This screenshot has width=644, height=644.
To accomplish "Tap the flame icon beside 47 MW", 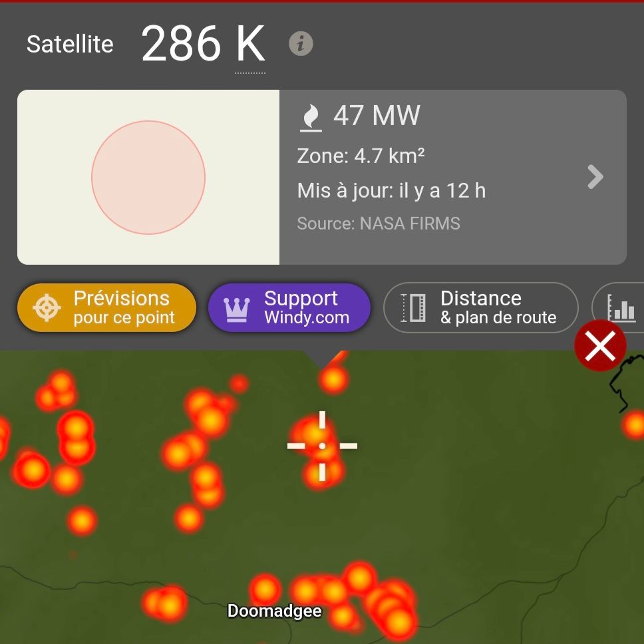I will 311,118.
